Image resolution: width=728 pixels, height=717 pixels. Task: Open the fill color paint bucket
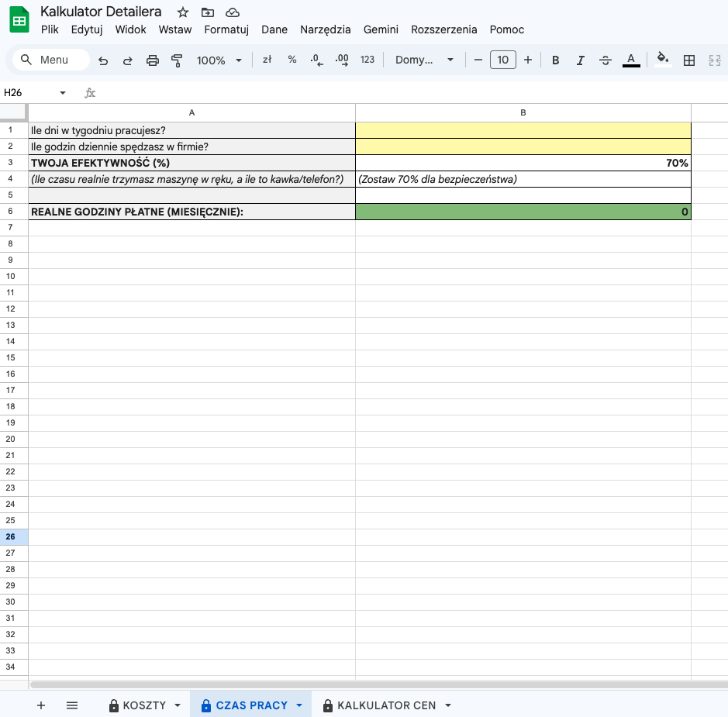click(x=662, y=60)
